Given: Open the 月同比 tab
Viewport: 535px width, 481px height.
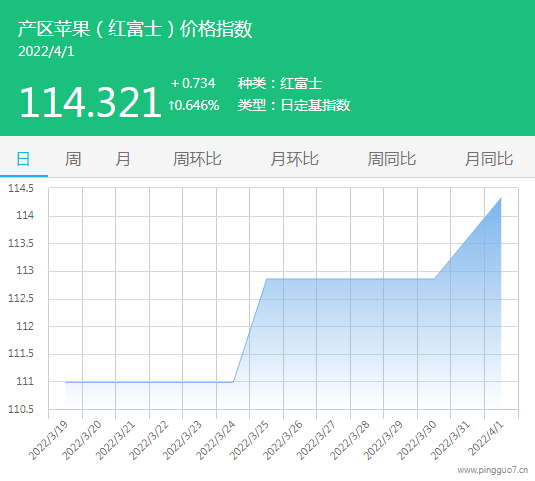Looking at the screenshot, I should 489,159.
